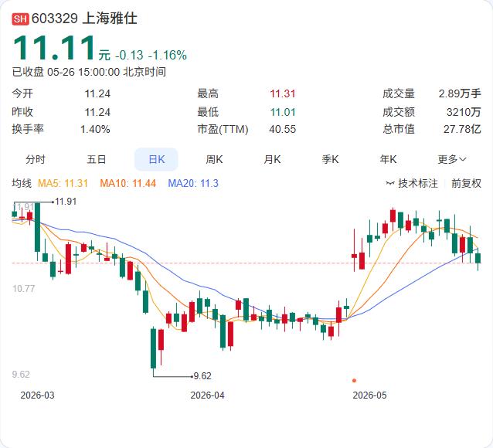Click the 9.62 low price annotation
The height and width of the screenshot is (448, 493).
click(x=202, y=376)
